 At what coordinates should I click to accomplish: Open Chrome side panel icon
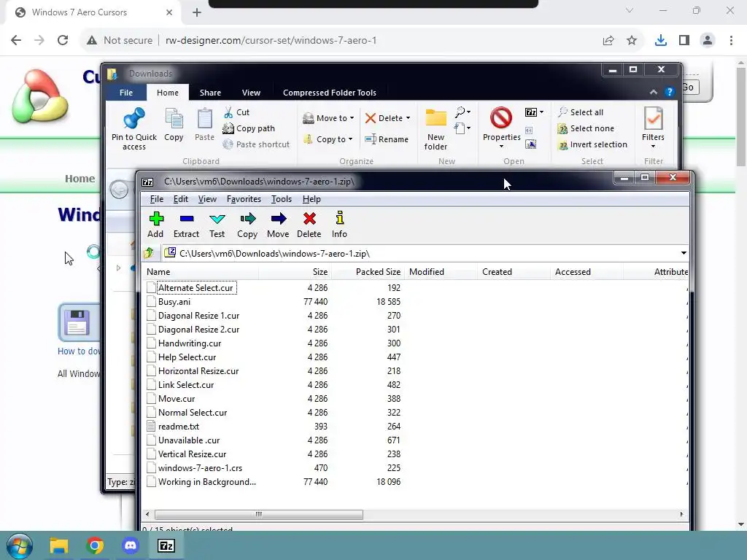point(684,41)
